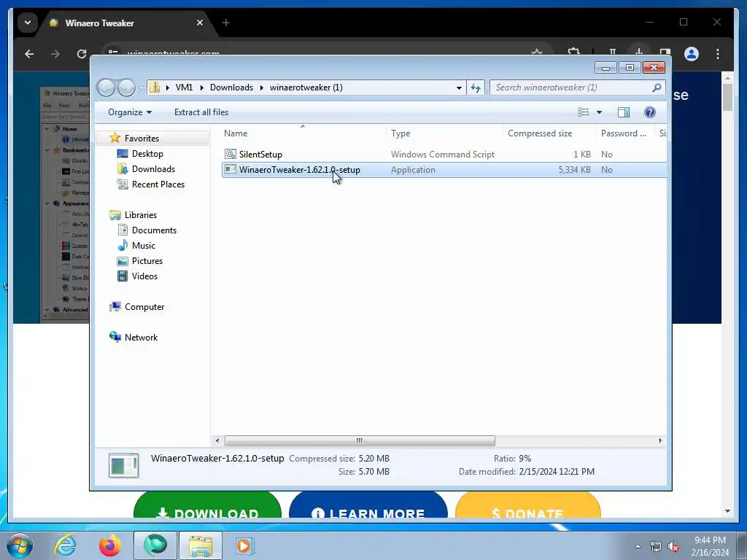Go back using Explorer's back arrow
Image resolution: width=747 pixels, height=560 pixels.
[x=106, y=87]
